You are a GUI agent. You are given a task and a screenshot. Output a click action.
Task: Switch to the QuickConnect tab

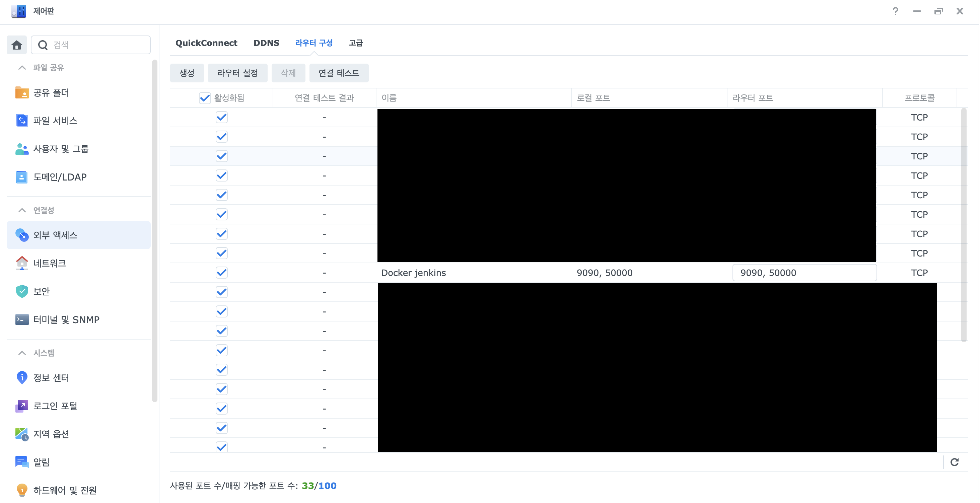tap(206, 43)
